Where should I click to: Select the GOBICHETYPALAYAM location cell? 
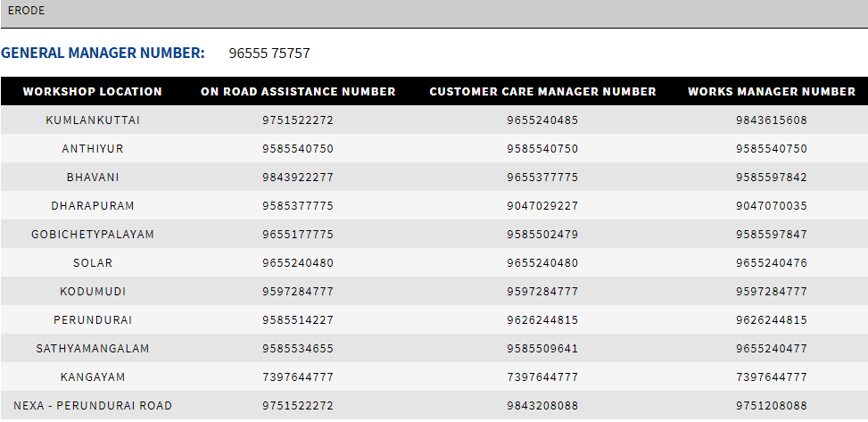point(93,235)
